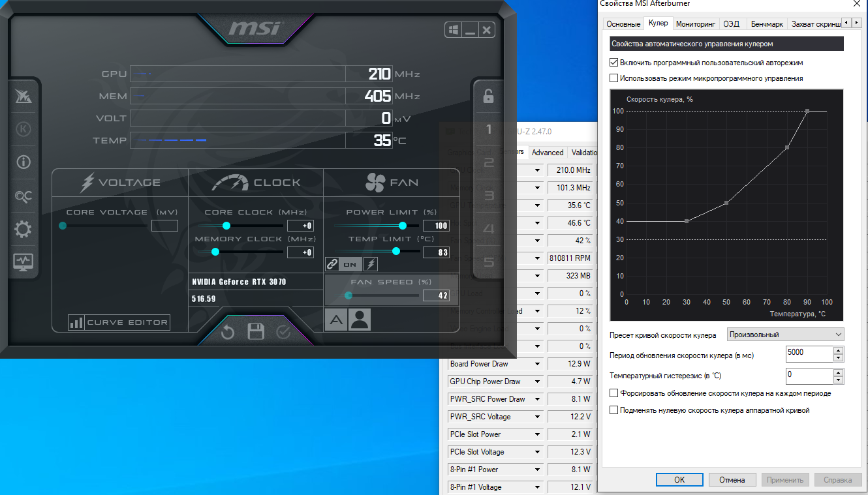Focus the Power Limit value field showing 100
The height and width of the screenshot is (495, 868).
(436, 226)
